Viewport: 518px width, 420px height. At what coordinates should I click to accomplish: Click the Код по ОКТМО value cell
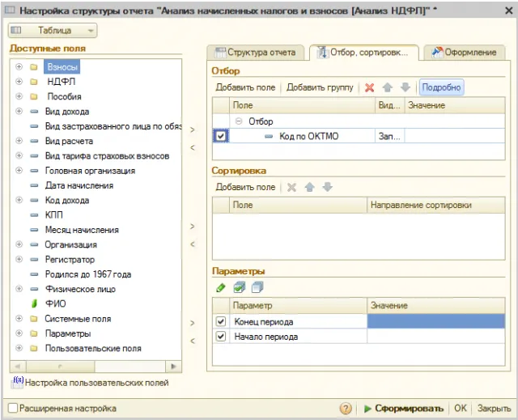(455, 136)
